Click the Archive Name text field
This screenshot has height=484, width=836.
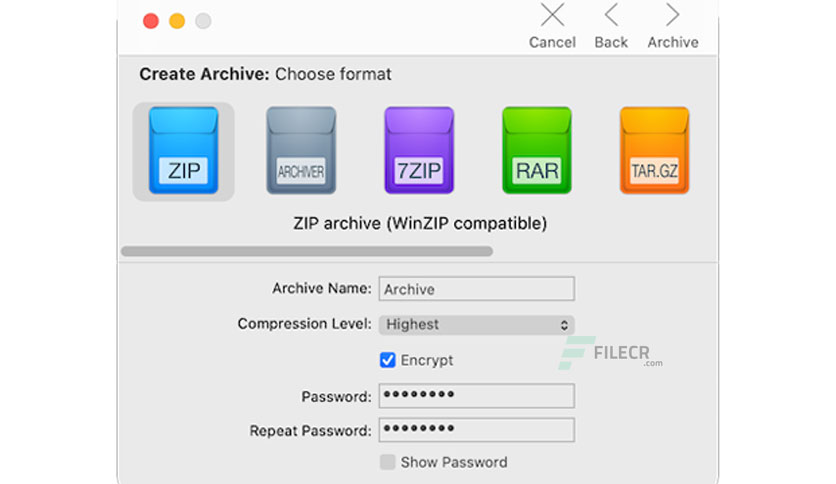477,289
